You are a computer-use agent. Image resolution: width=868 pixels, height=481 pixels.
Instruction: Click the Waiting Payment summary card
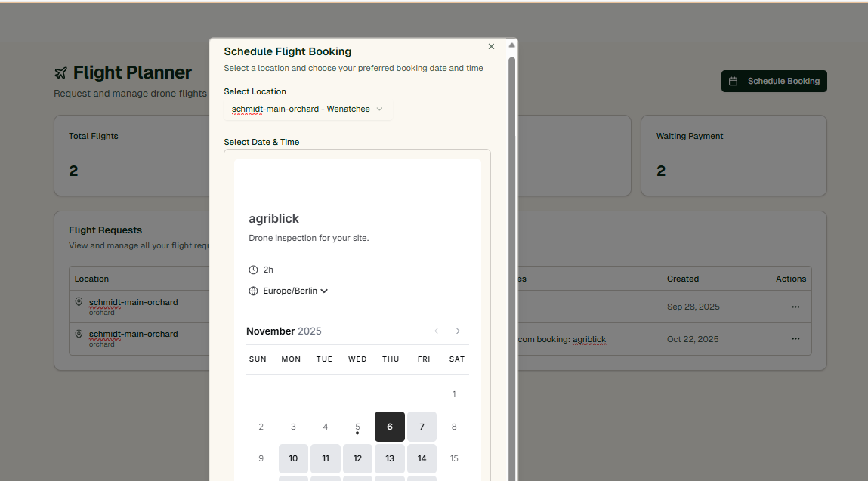point(734,156)
